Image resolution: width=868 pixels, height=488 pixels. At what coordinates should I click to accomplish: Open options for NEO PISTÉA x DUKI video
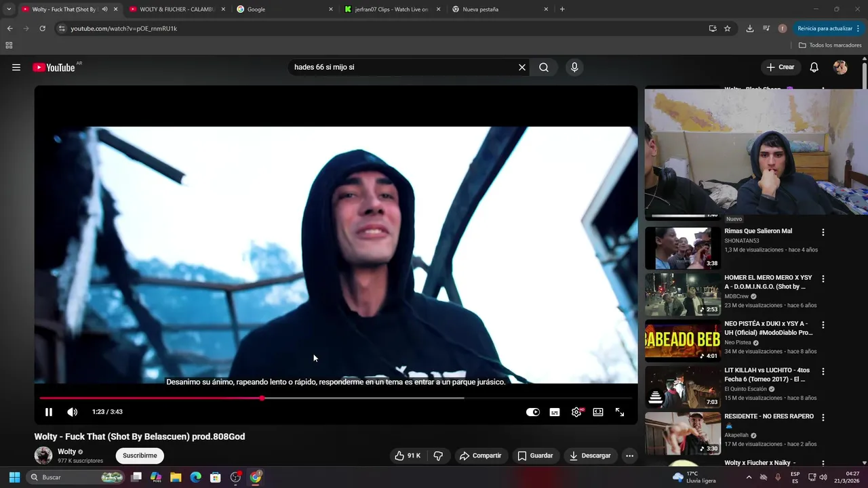pos(823,325)
